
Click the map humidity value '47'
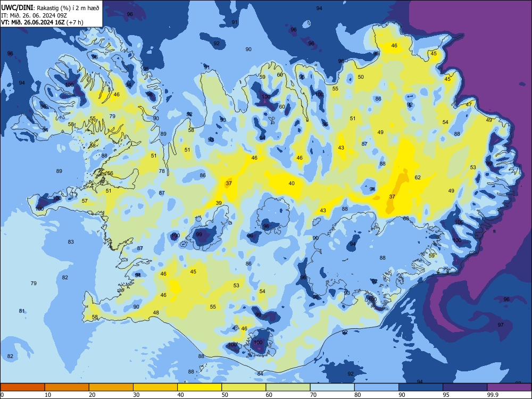[x=469, y=104]
